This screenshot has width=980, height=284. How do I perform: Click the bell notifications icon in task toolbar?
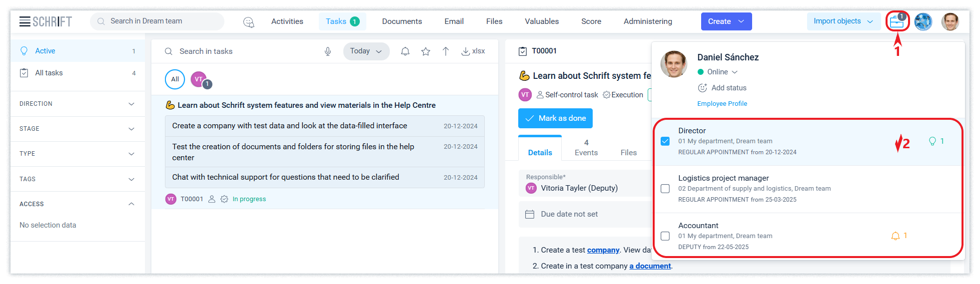pos(405,51)
